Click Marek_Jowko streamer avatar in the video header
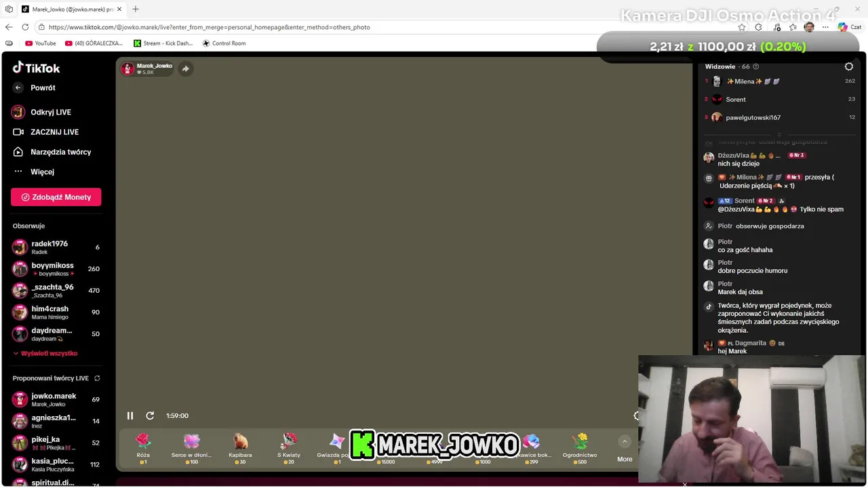Image resolution: width=868 pixels, height=488 pixels. pyautogui.click(x=127, y=68)
